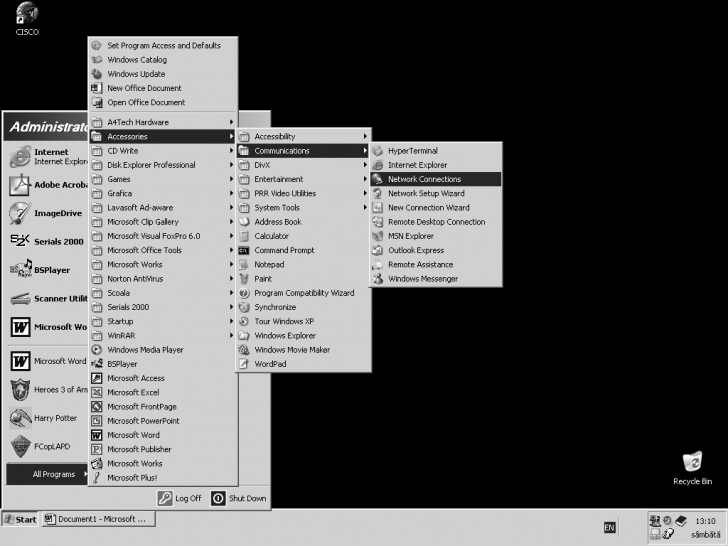
Task: Click the EN language indicator in taskbar
Action: [609, 527]
